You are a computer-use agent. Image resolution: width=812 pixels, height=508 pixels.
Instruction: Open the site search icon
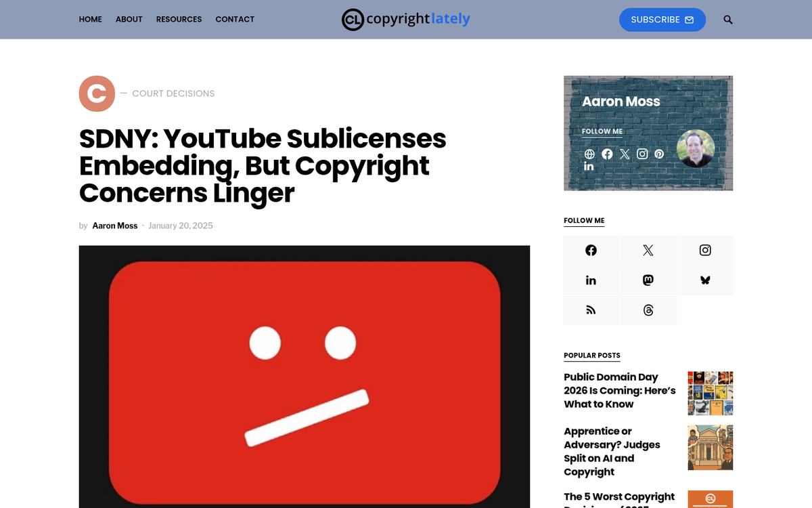(x=728, y=20)
